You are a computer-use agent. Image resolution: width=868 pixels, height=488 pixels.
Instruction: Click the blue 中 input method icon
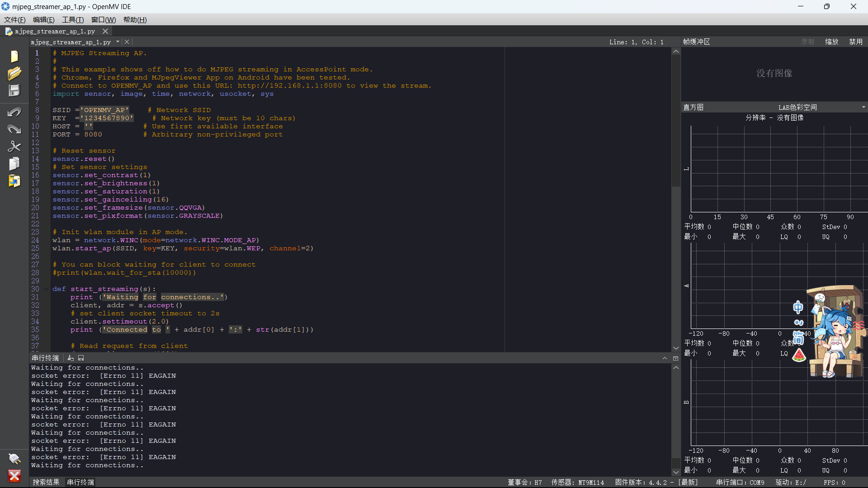798,308
